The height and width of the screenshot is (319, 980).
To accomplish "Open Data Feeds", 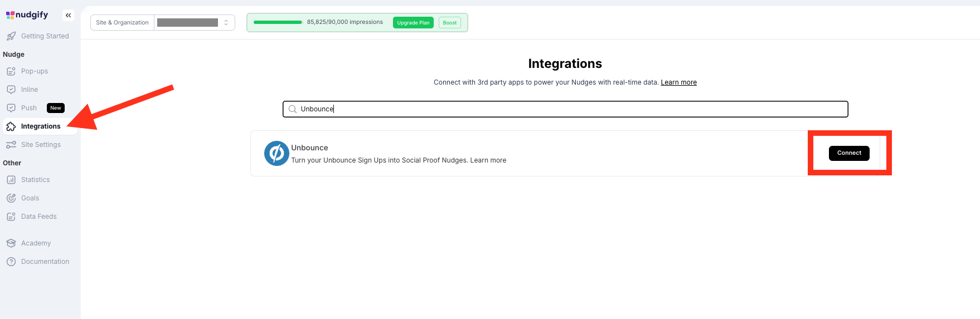I will [39, 217].
